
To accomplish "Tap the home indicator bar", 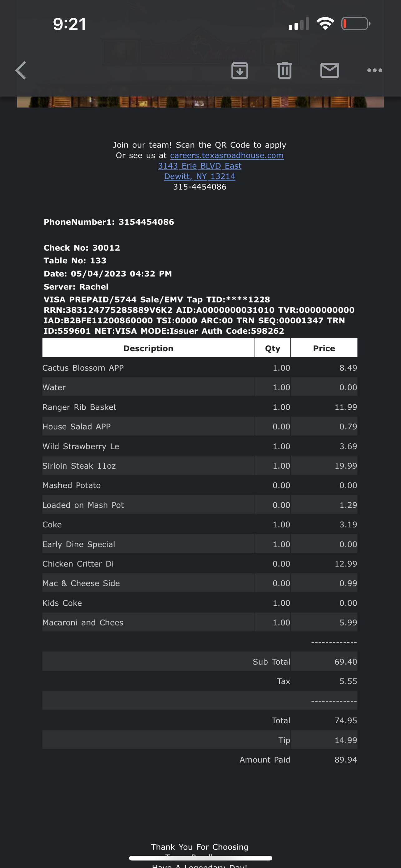I will coord(200,858).
